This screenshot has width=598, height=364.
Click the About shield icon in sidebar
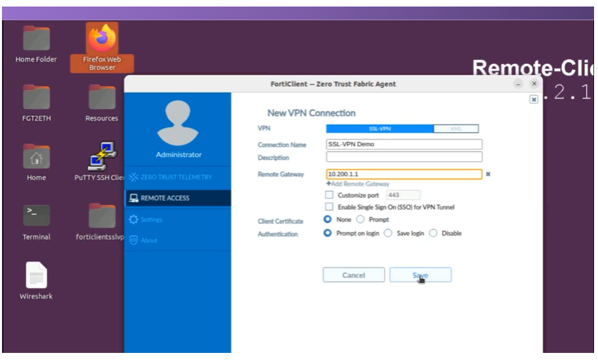click(x=133, y=240)
